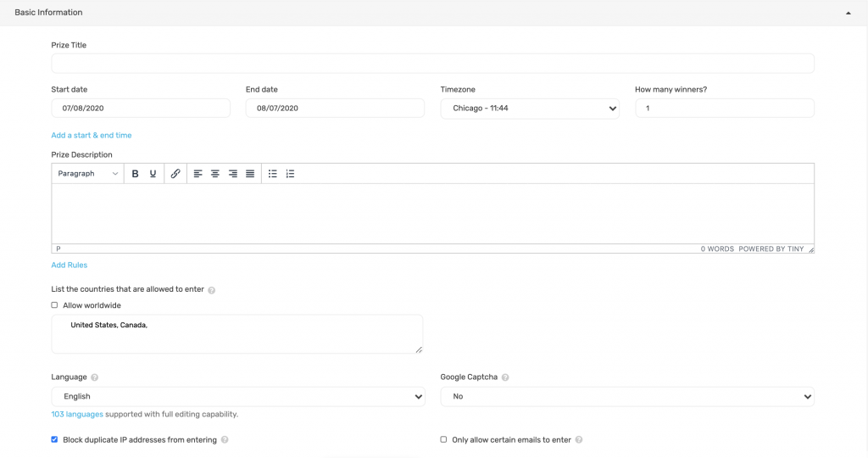Open the Google Captcha dropdown
Image resolution: width=868 pixels, height=458 pixels.
coord(627,397)
